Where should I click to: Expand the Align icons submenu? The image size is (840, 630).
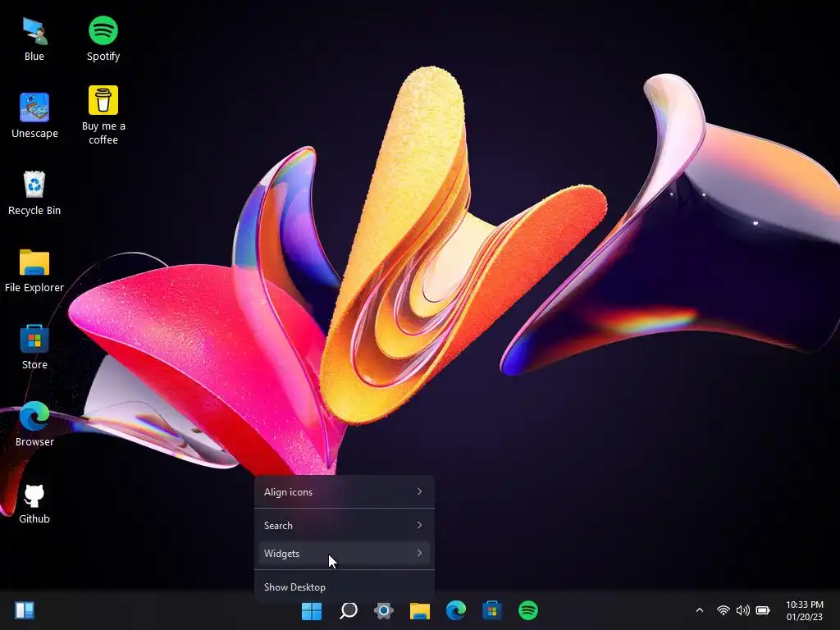[x=344, y=492]
